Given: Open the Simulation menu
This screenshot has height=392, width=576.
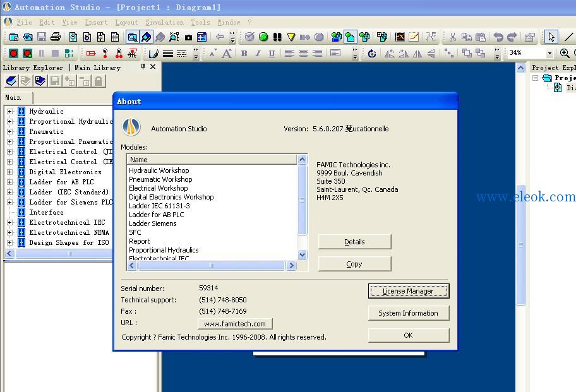Looking at the screenshot, I should pos(165,22).
